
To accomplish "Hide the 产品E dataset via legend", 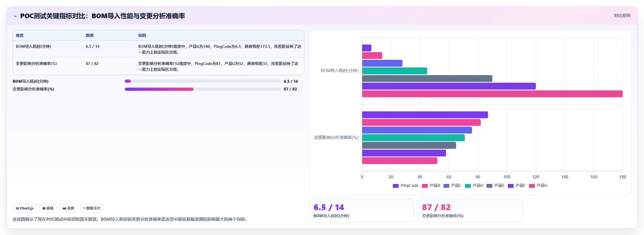I will pyautogui.click(x=495, y=186).
